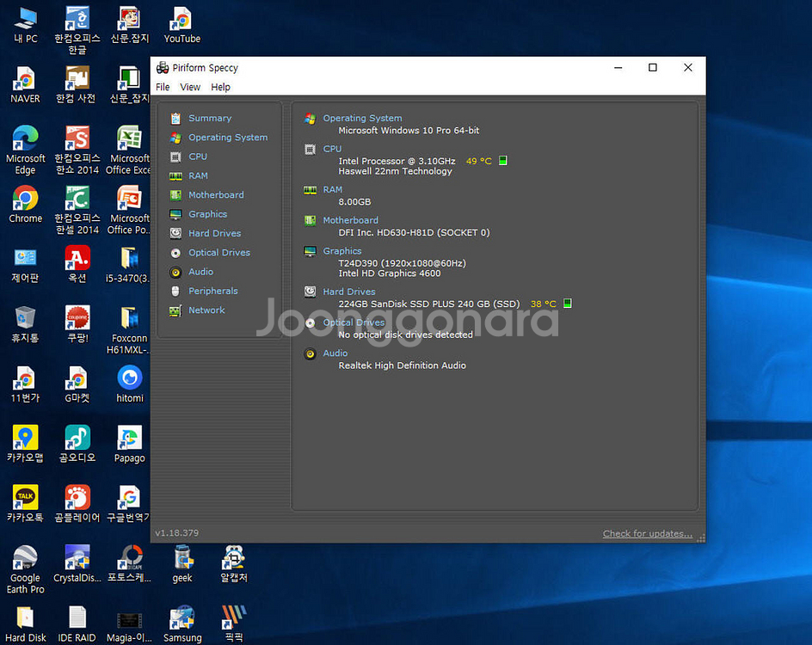The width and height of the screenshot is (812, 645).
Task: Select the G마켓 desktop shortcut
Action: (x=77, y=384)
